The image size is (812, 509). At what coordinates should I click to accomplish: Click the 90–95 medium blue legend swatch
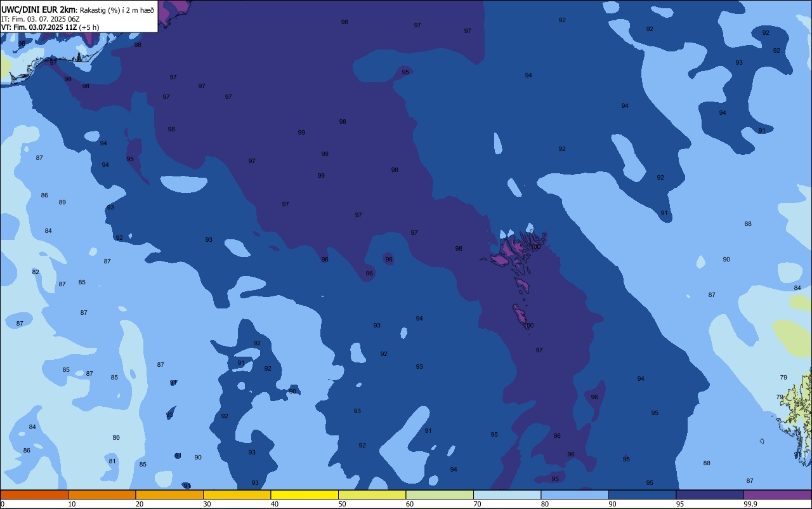642,494
